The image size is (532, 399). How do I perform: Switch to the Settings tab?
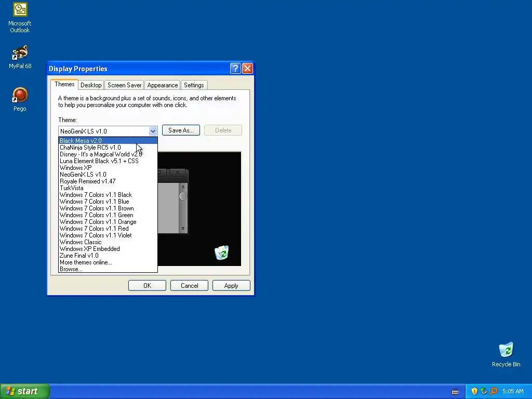tap(194, 85)
